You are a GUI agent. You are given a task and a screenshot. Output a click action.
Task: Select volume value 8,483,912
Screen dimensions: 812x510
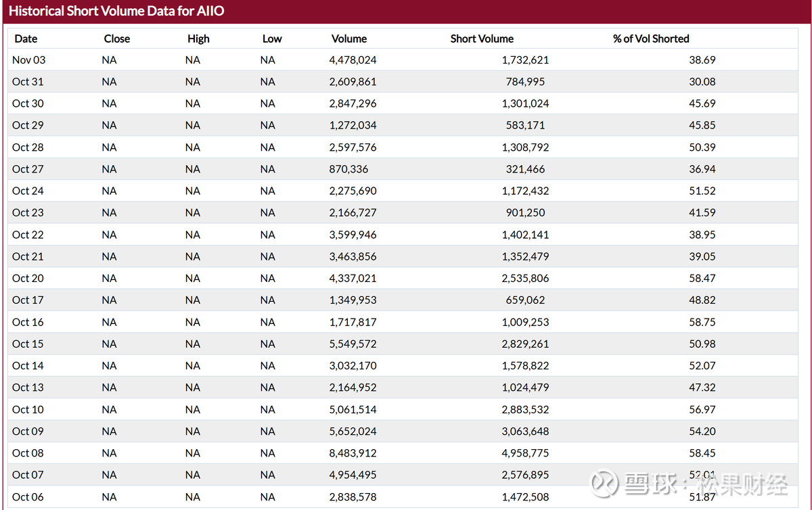[x=353, y=453]
